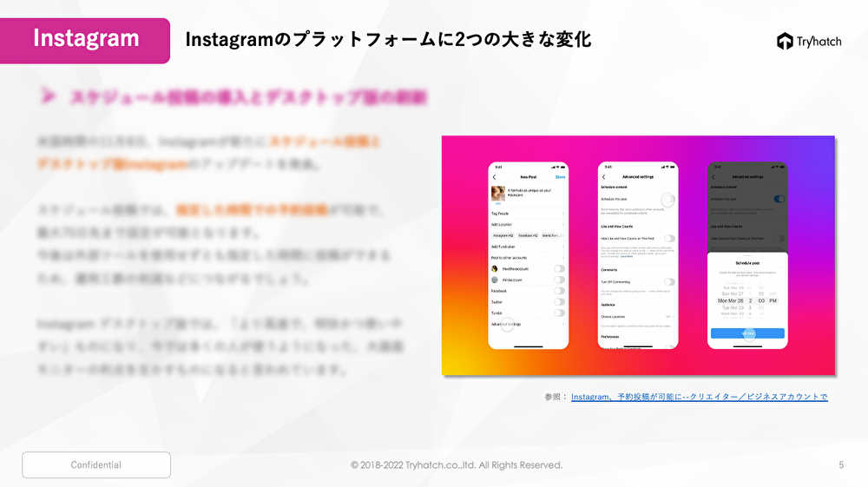Select PM in the time picker

773,301
